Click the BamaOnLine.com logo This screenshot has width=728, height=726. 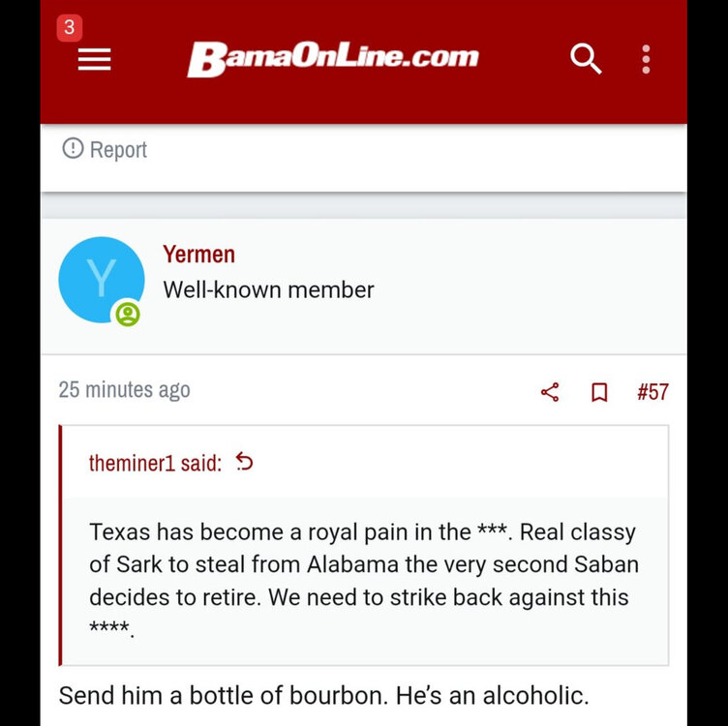tap(333, 58)
